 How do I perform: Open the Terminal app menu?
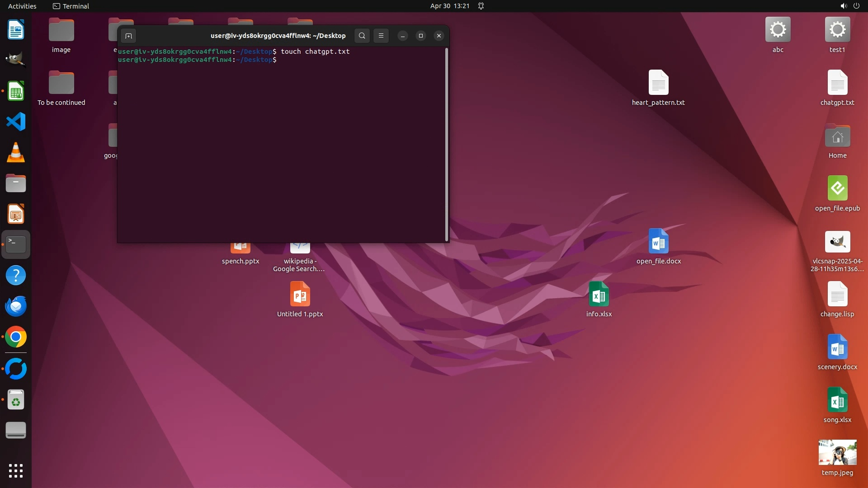[71, 6]
